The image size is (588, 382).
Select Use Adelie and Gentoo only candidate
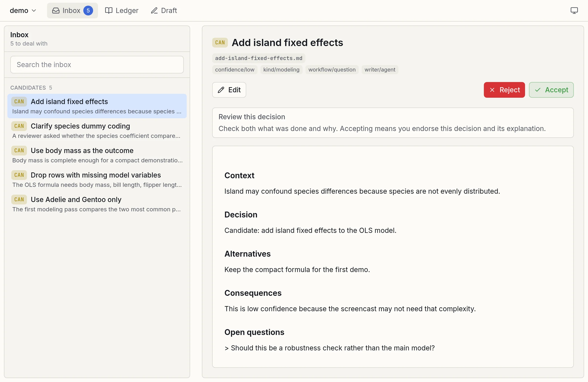pos(97,204)
